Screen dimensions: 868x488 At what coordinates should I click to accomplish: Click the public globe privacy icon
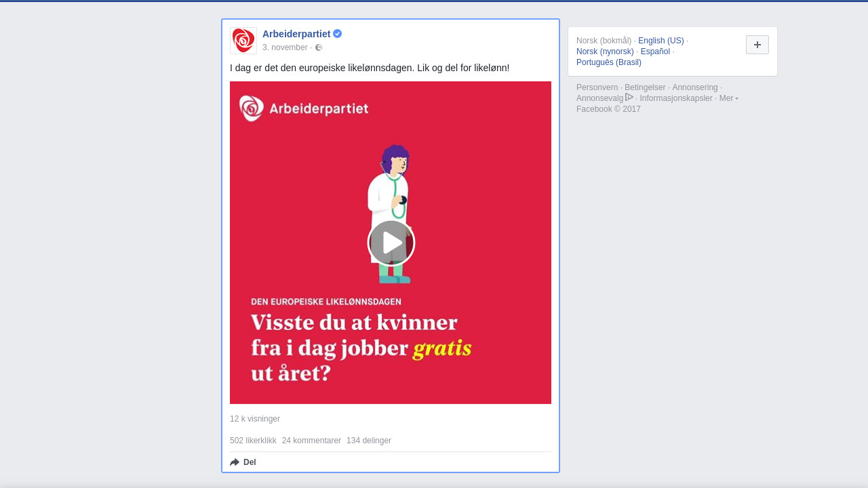point(319,47)
